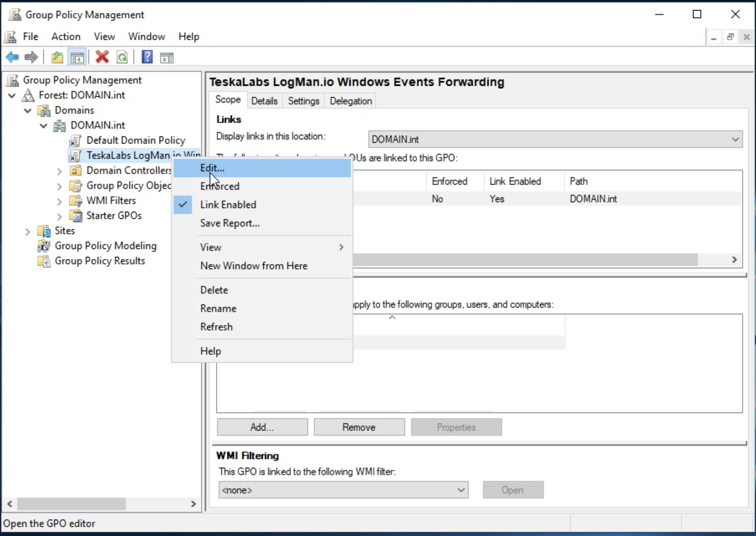
Task: Click the Add... button
Action: 262,427
